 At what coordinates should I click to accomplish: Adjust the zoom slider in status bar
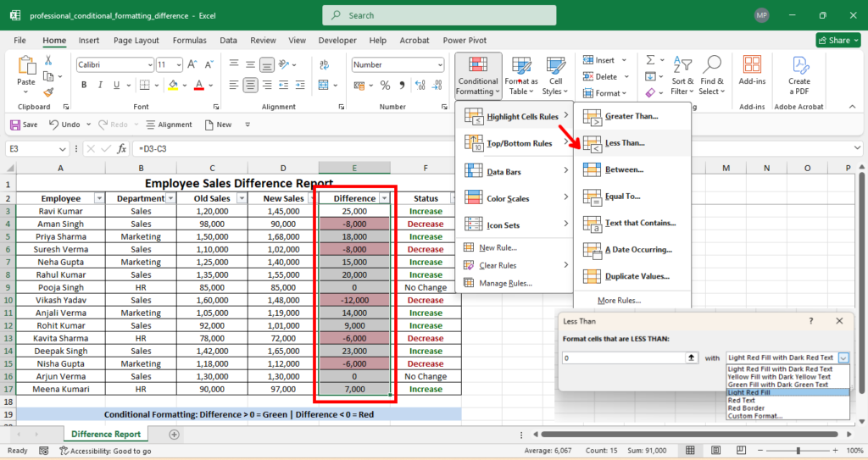(x=798, y=451)
